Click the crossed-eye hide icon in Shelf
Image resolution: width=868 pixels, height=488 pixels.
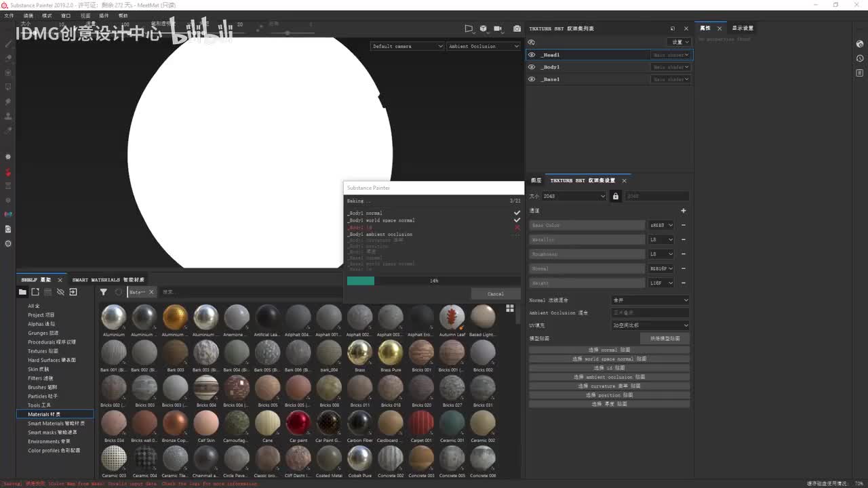(x=60, y=292)
